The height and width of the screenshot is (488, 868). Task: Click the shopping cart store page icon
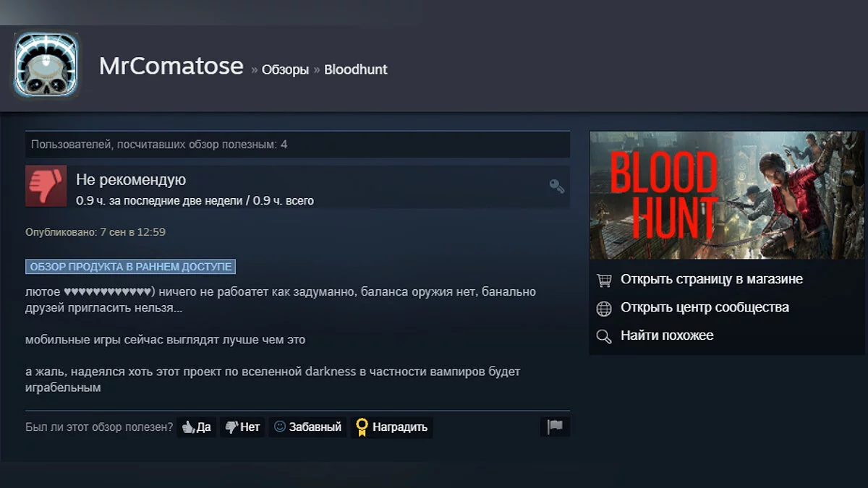tap(604, 280)
